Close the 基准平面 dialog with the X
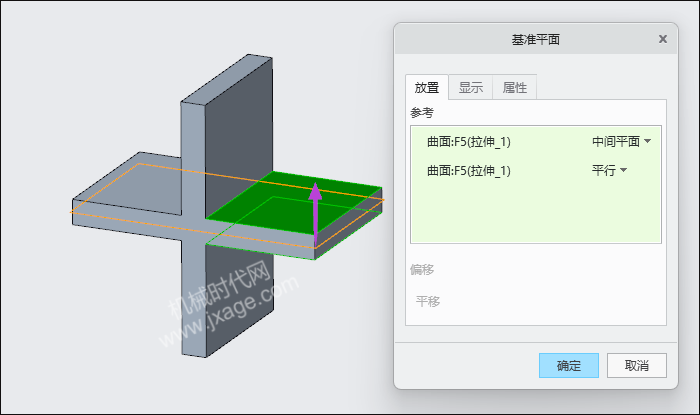This screenshot has width=700, height=415. [662, 39]
